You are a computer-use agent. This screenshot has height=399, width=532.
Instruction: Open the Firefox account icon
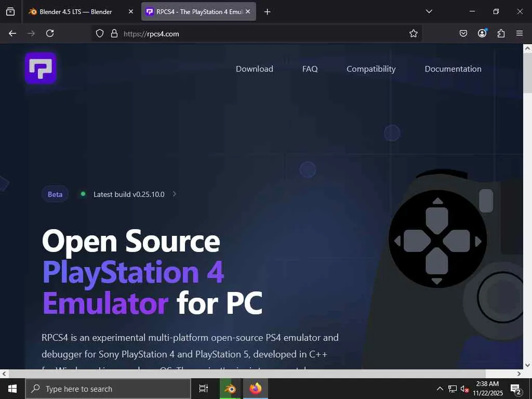[x=482, y=33]
